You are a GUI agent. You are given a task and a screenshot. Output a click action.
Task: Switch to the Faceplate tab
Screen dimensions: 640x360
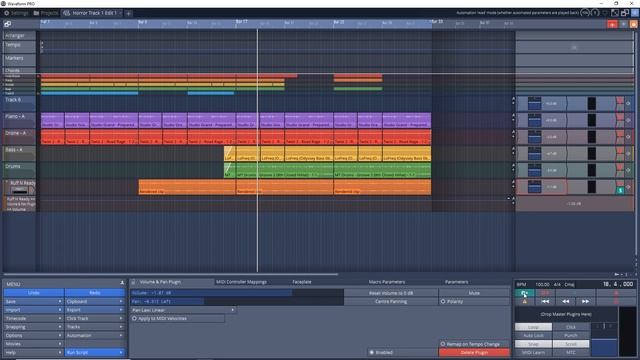tap(302, 282)
